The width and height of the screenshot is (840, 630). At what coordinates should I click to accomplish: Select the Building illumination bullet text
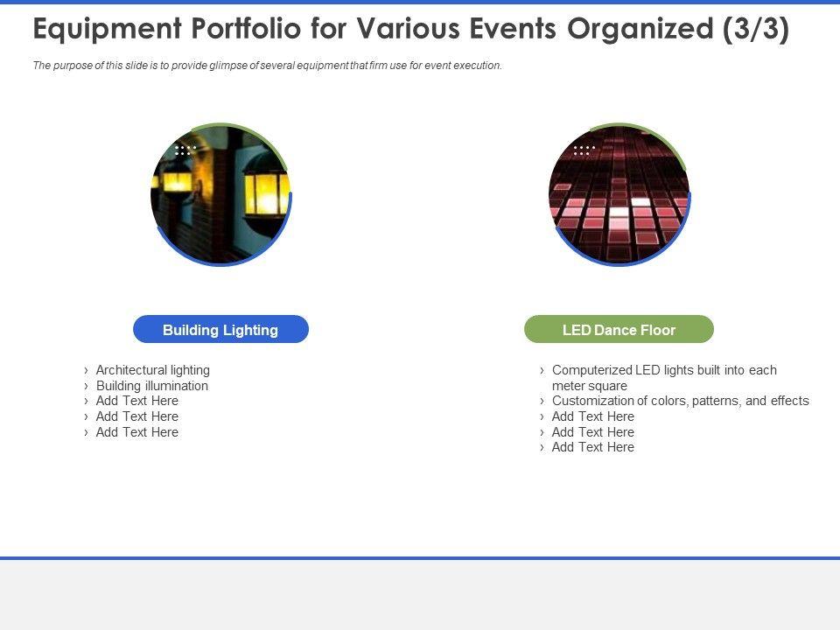[152, 386]
